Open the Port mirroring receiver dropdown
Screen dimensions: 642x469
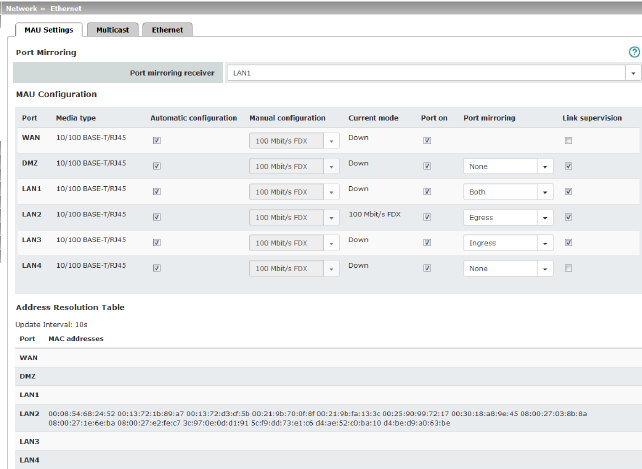(x=434, y=73)
